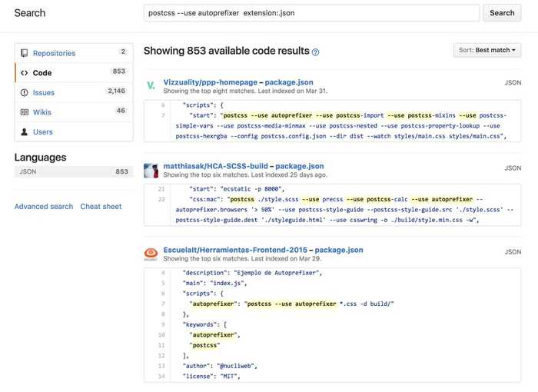Open Vizzuality avatar thumbnail
This screenshot has width=538, height=392.
[151, 85]
